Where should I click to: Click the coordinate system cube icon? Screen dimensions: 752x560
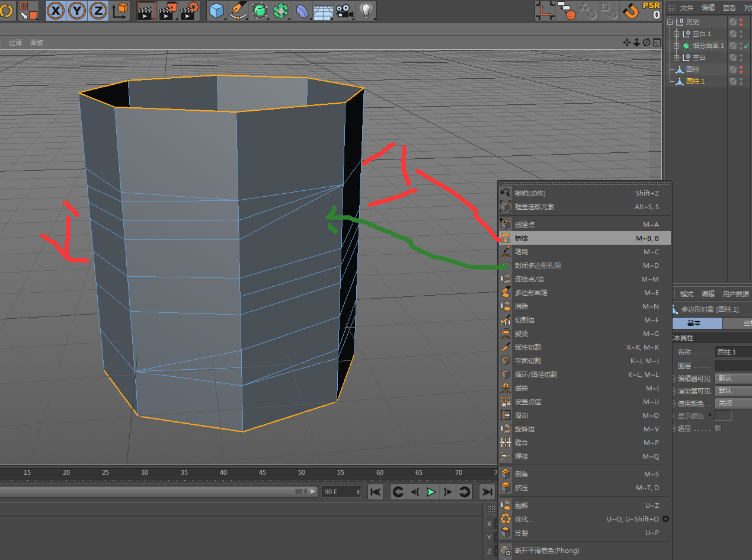tap(120, 10)
